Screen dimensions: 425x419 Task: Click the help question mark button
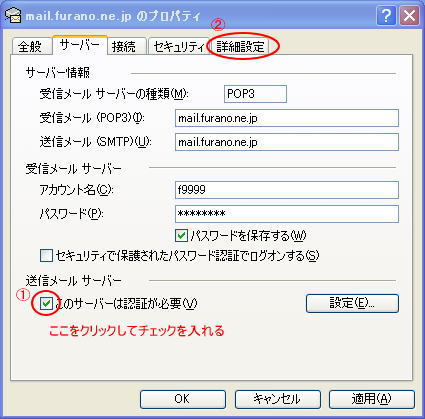[x=386, y=15]
